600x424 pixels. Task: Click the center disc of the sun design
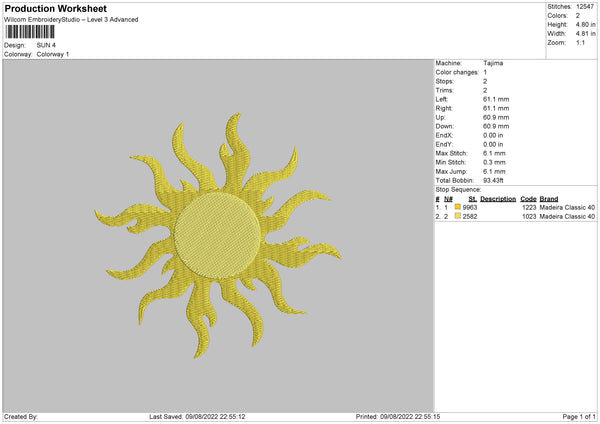tap(216, 236)
